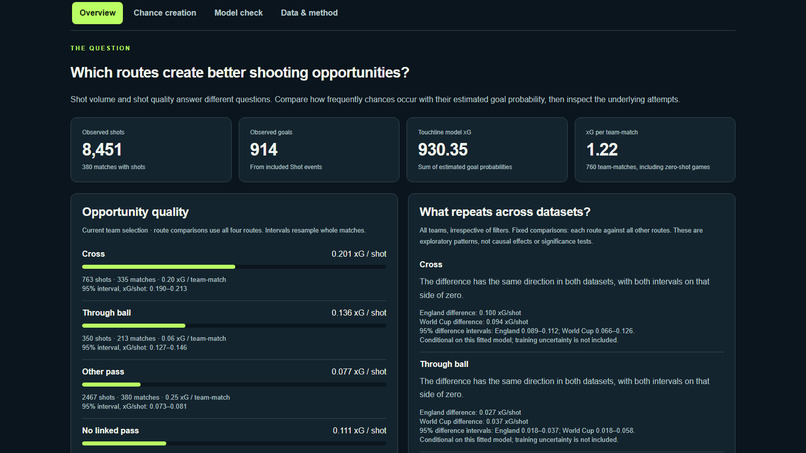
Task: Click the 0.201 xG / shot value
Action: click(359, 254)
